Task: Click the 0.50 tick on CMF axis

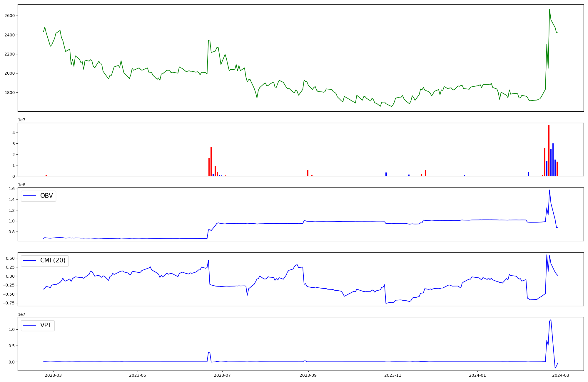Action: click(10, 258)
